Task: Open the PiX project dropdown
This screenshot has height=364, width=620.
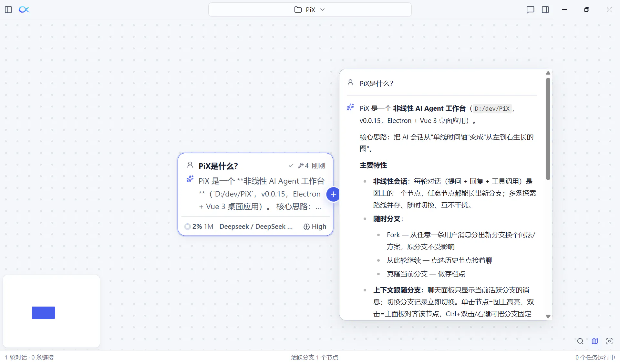Action: pos(310,10)
